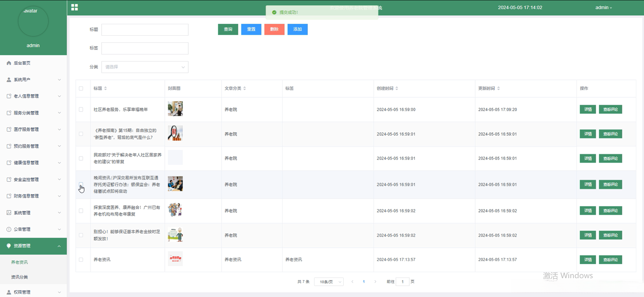This screenshot has width=644, height=297.
Task: Sort table by 更新时间 column arrows
Action: click(x=498, y=88)
